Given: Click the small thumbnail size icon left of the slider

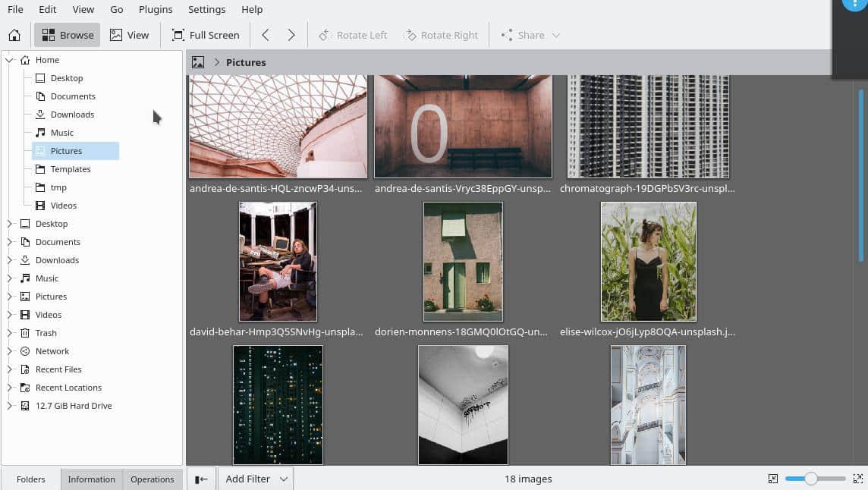Looking at the screenshot, I should (773, 479).
